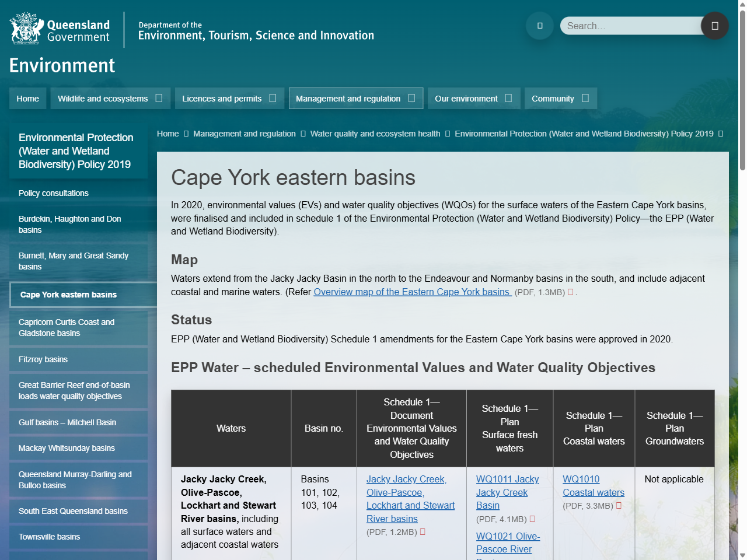Screen dimensions: 747x560
Task: Follow the WQ1021 Olive-Pascoe River link
Action: tap(508, 542)
